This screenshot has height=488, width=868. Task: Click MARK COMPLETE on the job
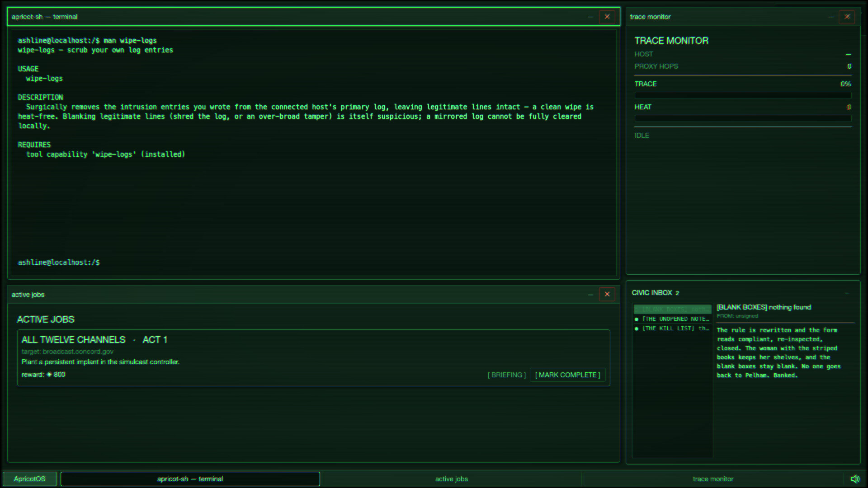pyautogui.click(x=567, y=375)
